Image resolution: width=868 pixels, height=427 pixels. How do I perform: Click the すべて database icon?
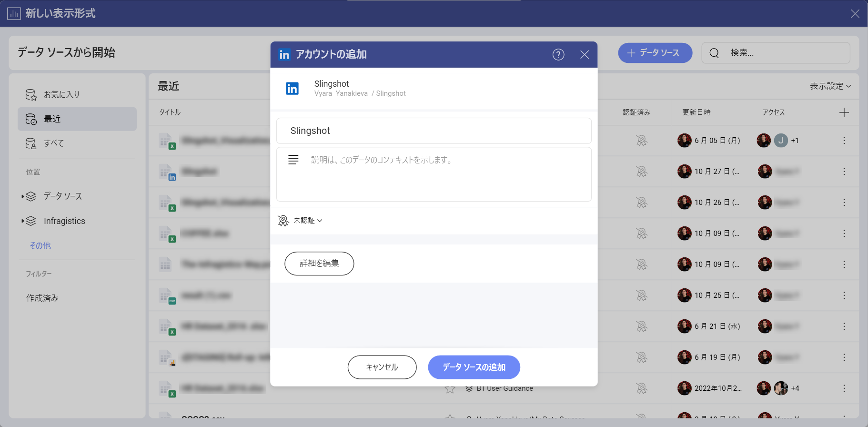point(31,143)
